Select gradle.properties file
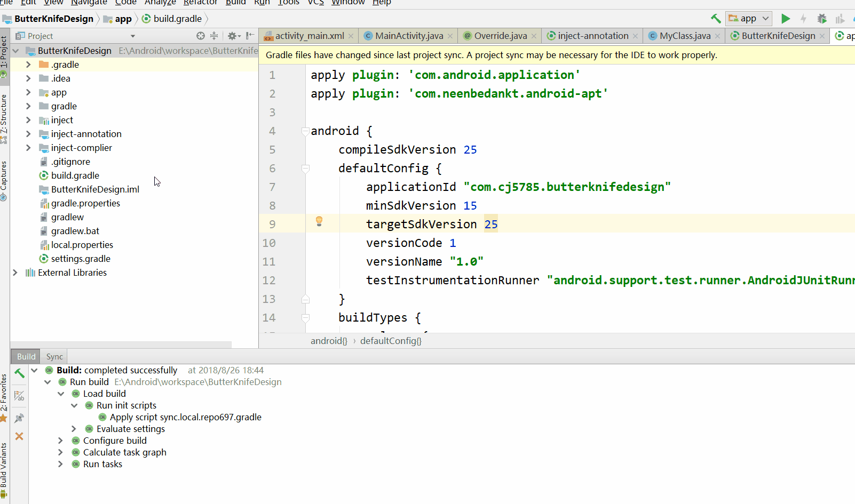The height and width of the screenshot is (504, 855). 85,203
